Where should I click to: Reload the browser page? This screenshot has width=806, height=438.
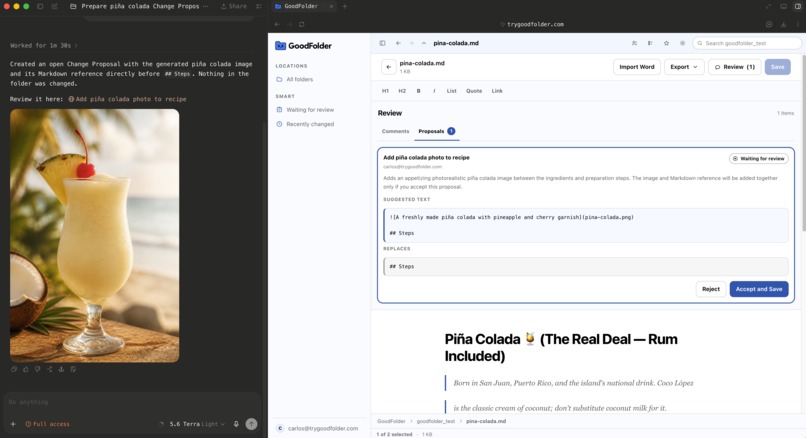point(302,24)
